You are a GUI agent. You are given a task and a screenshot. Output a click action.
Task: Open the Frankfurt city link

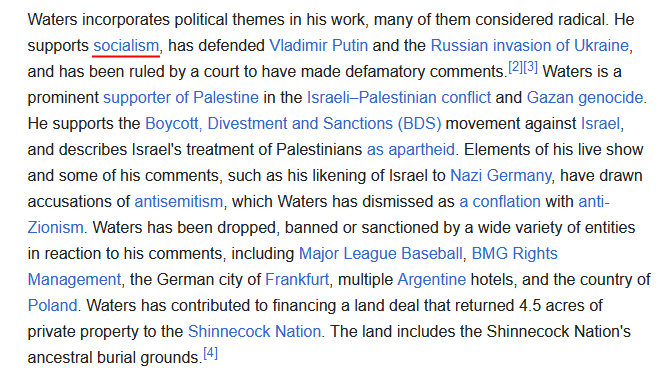(x=297, y=280)
